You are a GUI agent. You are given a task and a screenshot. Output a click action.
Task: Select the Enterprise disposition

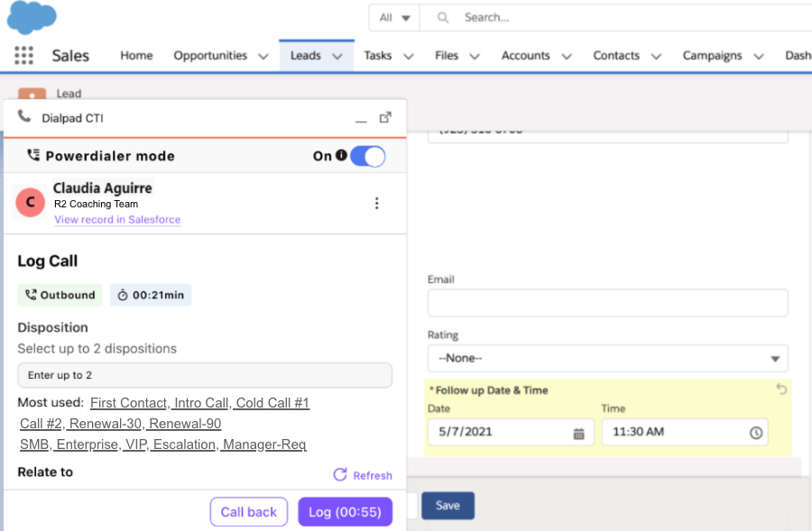tap(88, 444)
